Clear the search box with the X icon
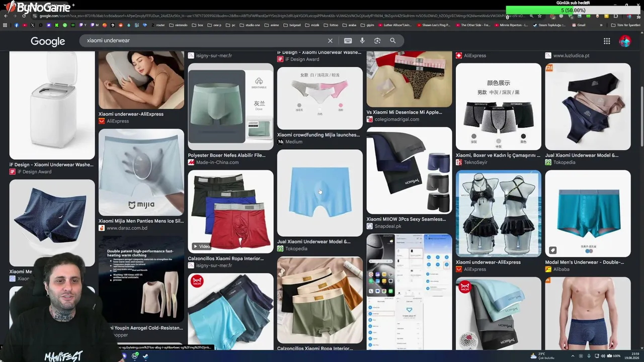Screen dimensions: 644x362 [330, 41]
